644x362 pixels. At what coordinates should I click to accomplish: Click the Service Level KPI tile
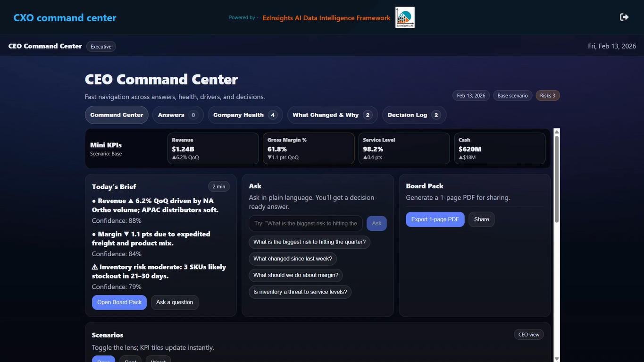point(404,149)
